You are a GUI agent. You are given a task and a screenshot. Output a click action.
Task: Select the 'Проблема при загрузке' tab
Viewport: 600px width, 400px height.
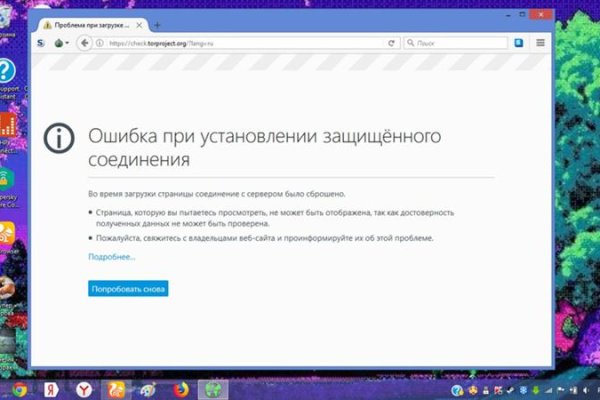click(x=90, y=24)
